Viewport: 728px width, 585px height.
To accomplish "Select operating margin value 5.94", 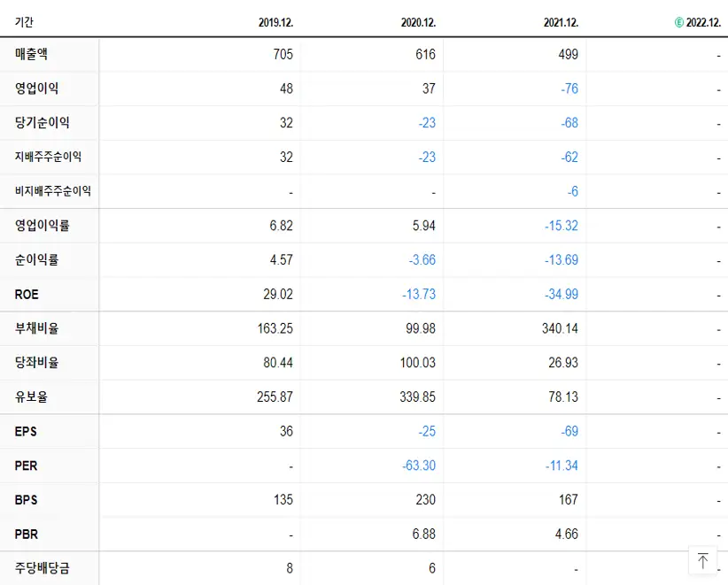I will [424, 226].
